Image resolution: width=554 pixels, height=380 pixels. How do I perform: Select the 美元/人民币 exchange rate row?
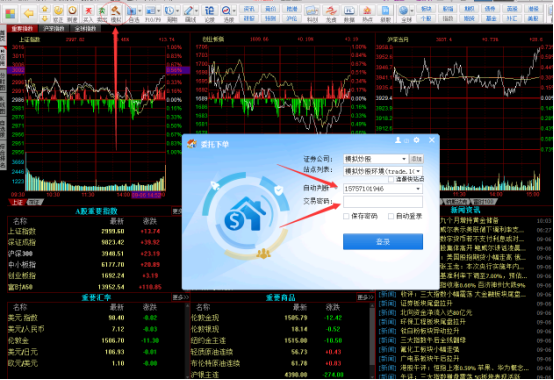pos(95,329)
